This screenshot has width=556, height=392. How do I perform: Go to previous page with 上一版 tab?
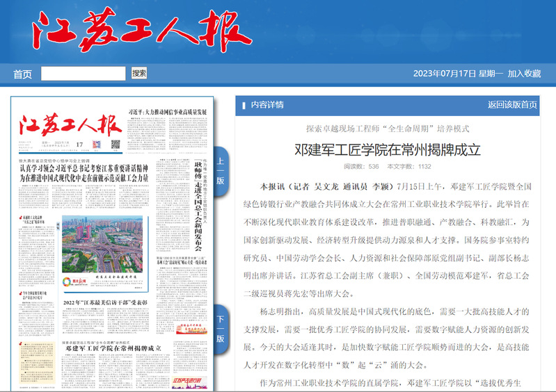pos(220,171)
